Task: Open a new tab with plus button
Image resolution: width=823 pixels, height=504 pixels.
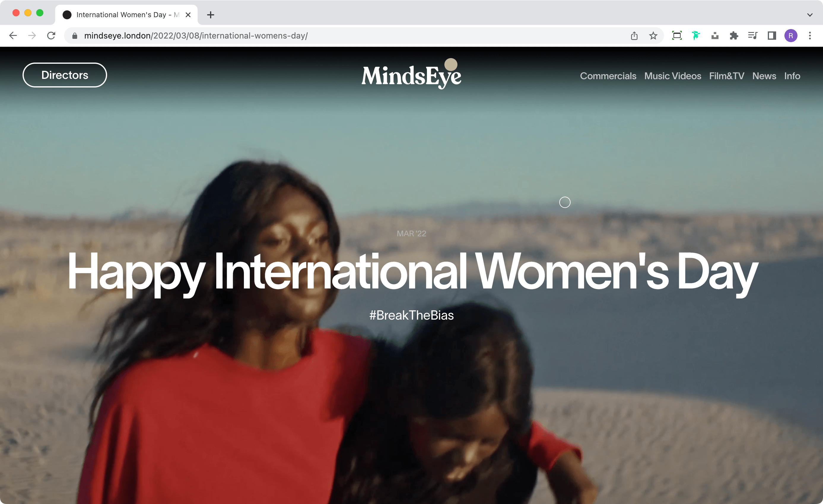Action: point(210,15)
